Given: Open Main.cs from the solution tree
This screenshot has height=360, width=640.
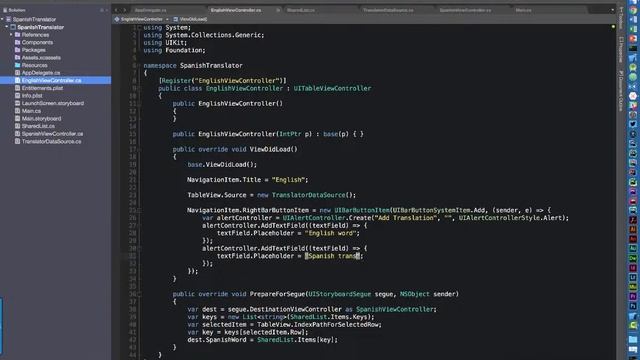Looking at the screenshot, I should 31,111.
